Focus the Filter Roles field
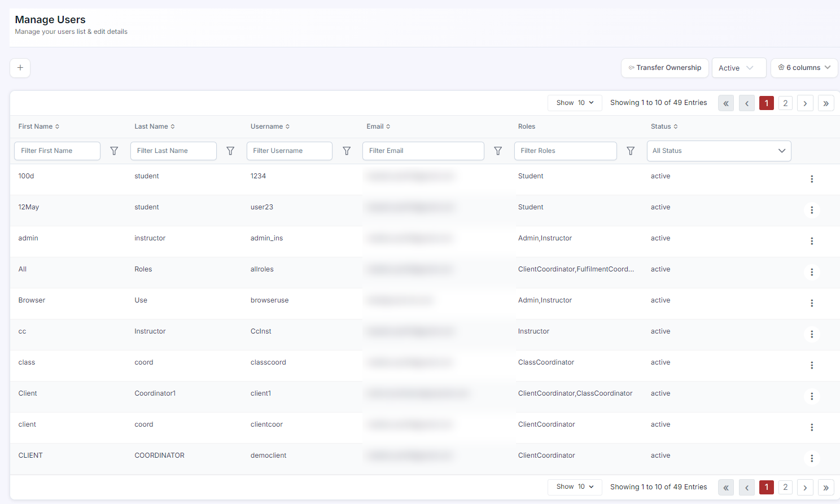 566,151
